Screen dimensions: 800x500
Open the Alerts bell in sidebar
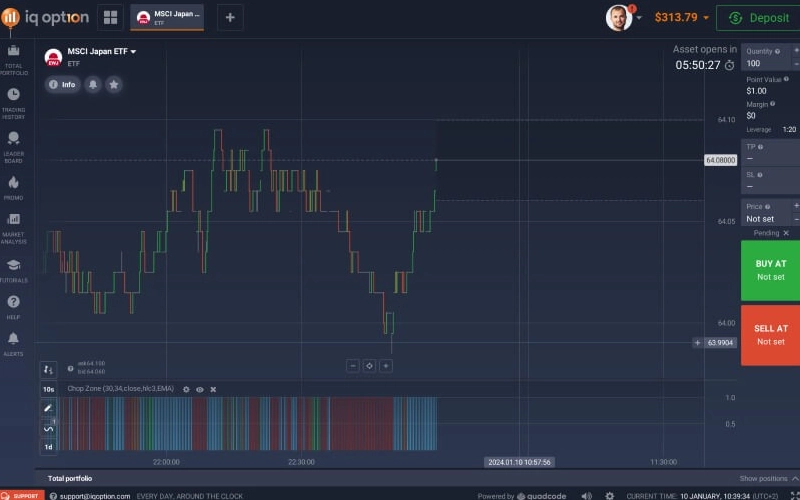[x=13, y=344]
